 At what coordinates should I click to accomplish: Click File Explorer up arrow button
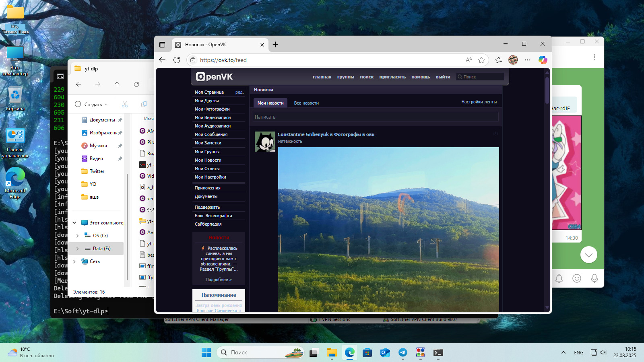click(117, 84)
